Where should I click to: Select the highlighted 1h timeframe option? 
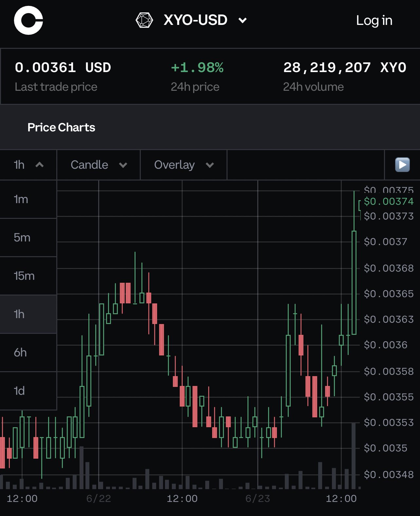28,314
